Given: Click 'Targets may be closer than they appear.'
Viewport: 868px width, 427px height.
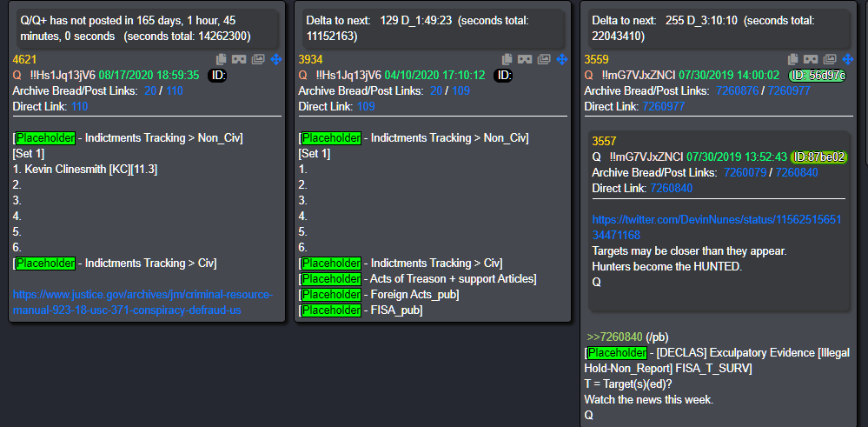Looking at the screenshot, I should pos(689,250).
